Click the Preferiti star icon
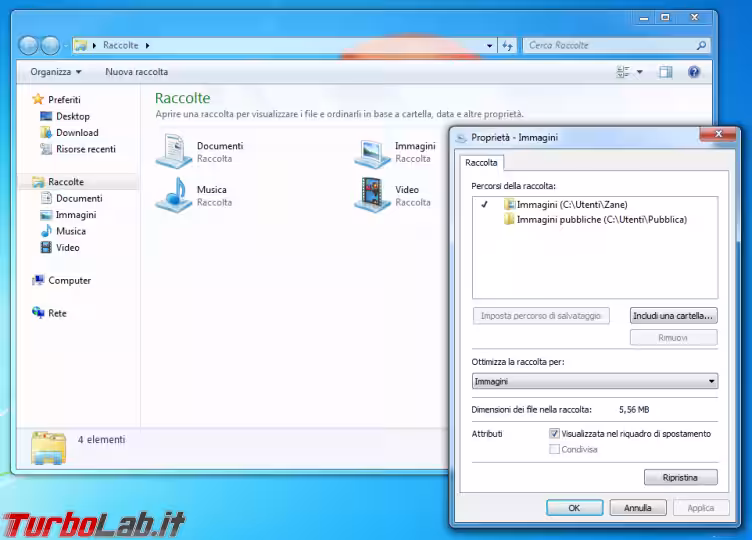The image size is (752, 540). point(38,99)
